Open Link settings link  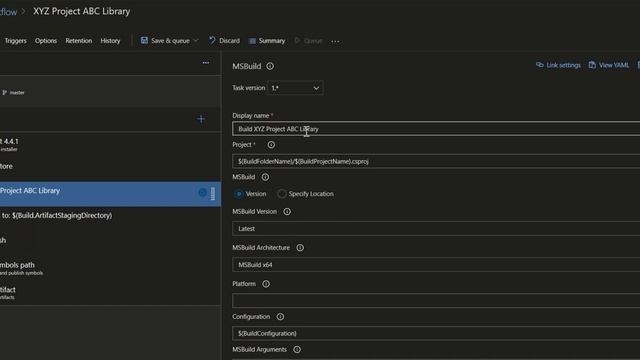click(x=563, y=65)
